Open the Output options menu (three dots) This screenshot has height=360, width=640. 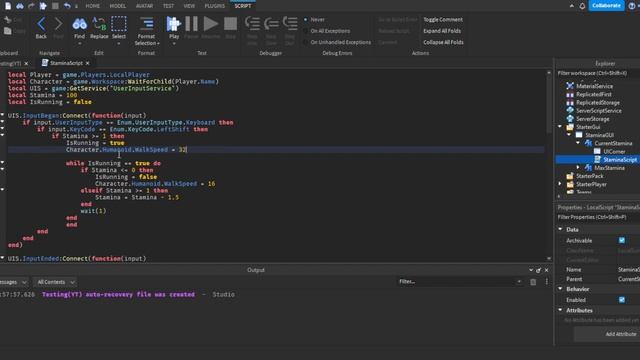coord(547,282)
